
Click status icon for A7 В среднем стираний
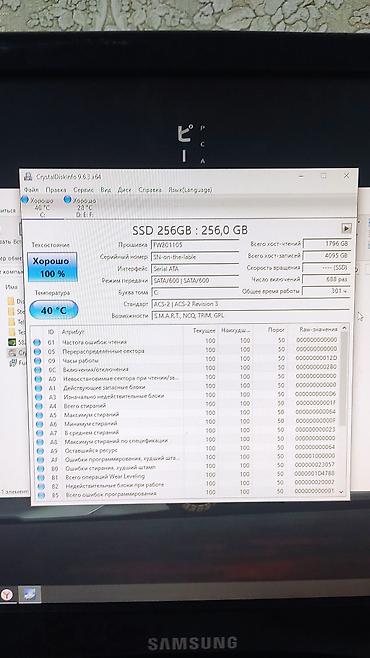click(39, 433)
